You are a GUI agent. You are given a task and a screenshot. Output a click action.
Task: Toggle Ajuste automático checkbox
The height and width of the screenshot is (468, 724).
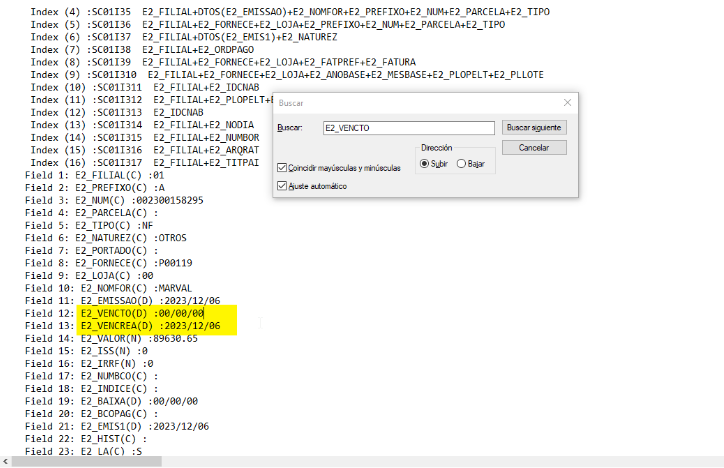pyautogui.click(x=312, y=186)
